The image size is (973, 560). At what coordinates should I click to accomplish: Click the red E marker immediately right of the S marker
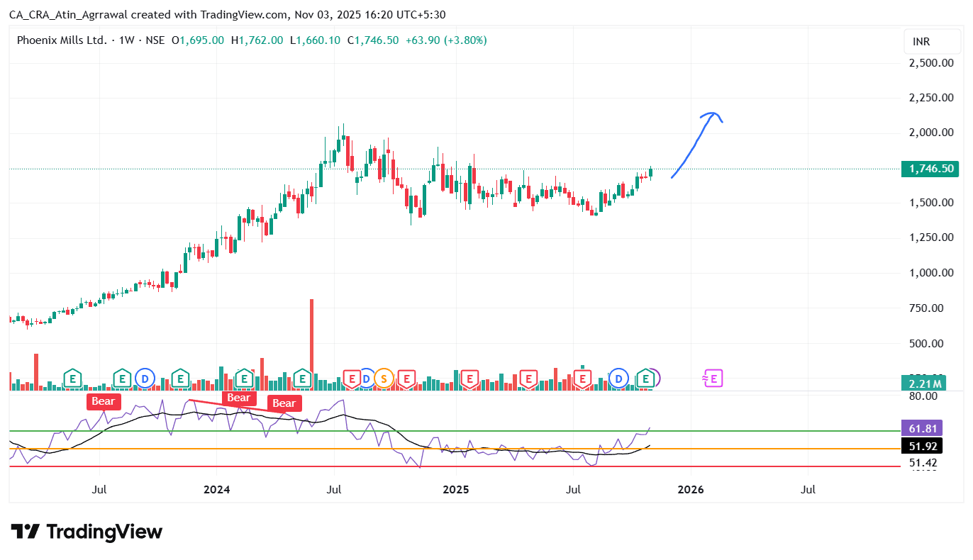[x=406, y=379]
